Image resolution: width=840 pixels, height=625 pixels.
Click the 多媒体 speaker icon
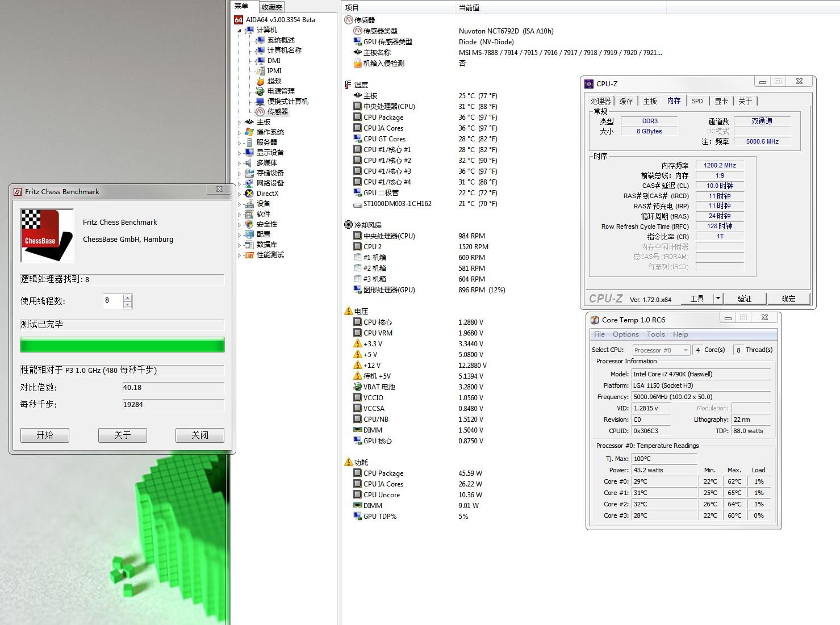point(249,163)
